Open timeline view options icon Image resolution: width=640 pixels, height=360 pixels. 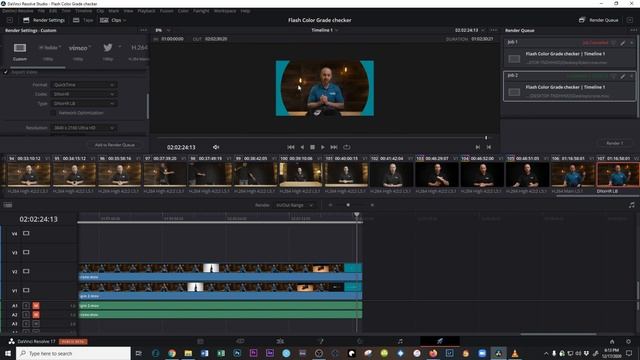pyautogui.click(x=8, y=205)
